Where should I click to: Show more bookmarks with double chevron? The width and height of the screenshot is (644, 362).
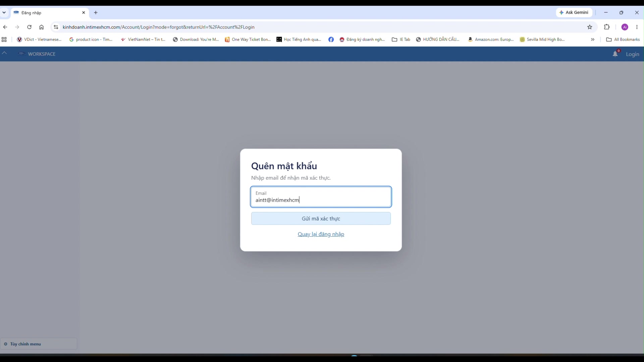[x=593, y=40]
